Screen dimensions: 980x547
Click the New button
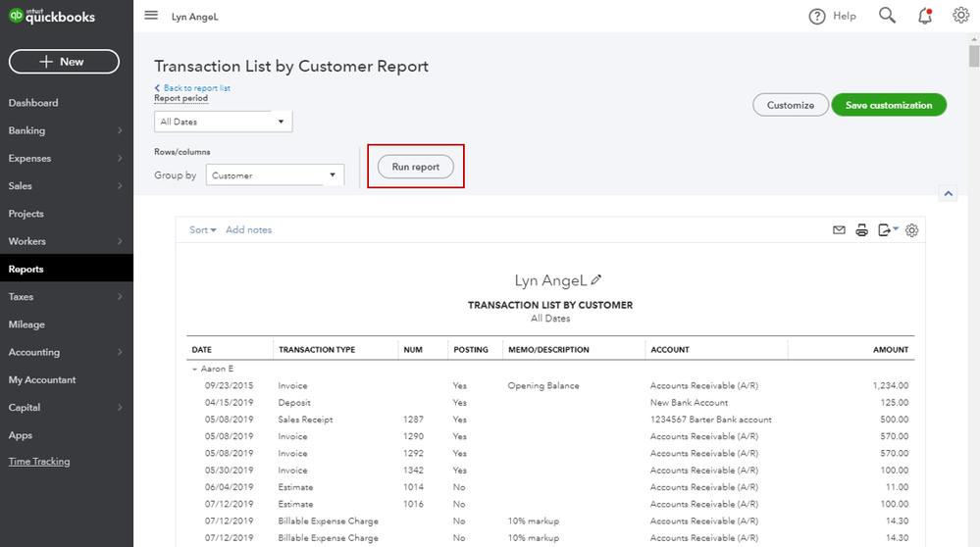pyautogui.click(x=64, y=62)
